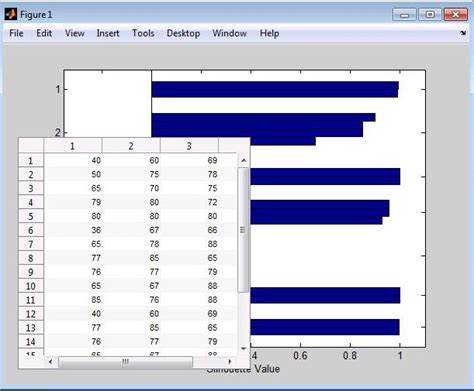
Task: Close the Figure 1 window
Action: coord(456,15)
